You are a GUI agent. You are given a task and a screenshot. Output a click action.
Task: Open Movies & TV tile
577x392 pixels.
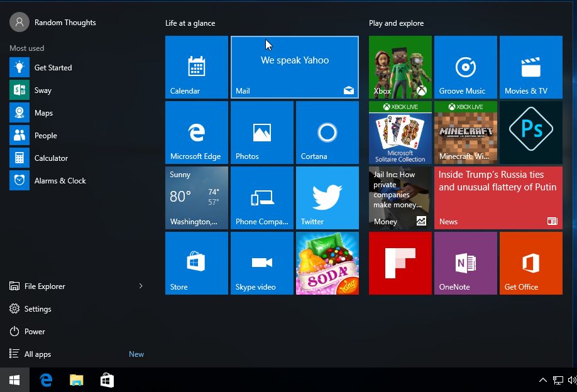(x=531, y=67)
